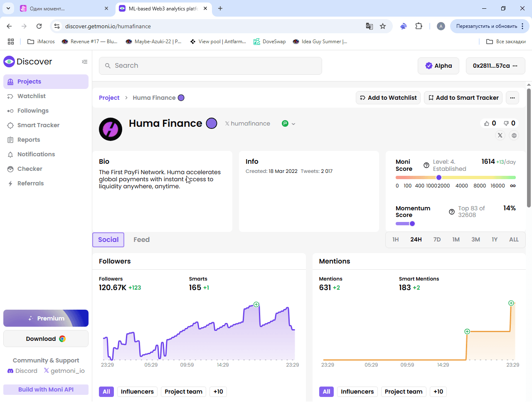Show Momentum Score help tooltip
This screenshot has height=409, width=532.
(452, 212)
